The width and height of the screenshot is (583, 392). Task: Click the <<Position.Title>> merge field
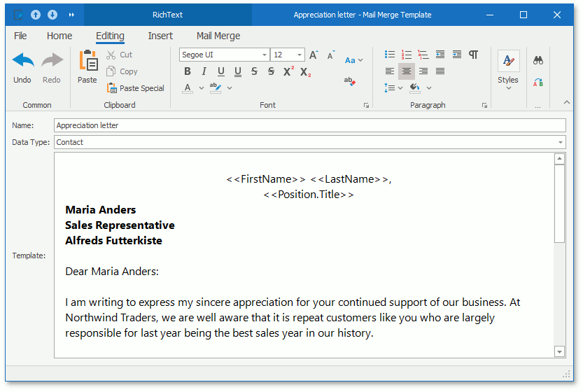[309, 195]
